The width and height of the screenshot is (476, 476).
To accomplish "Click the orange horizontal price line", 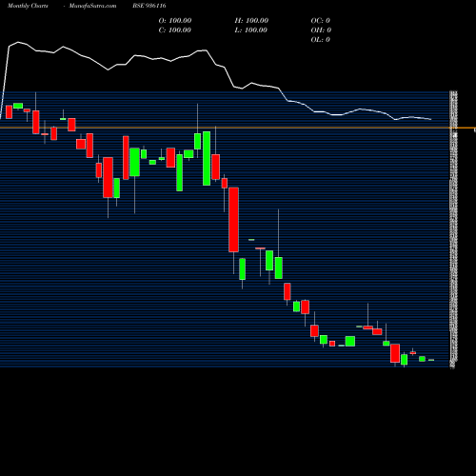I will coord(238,128).
